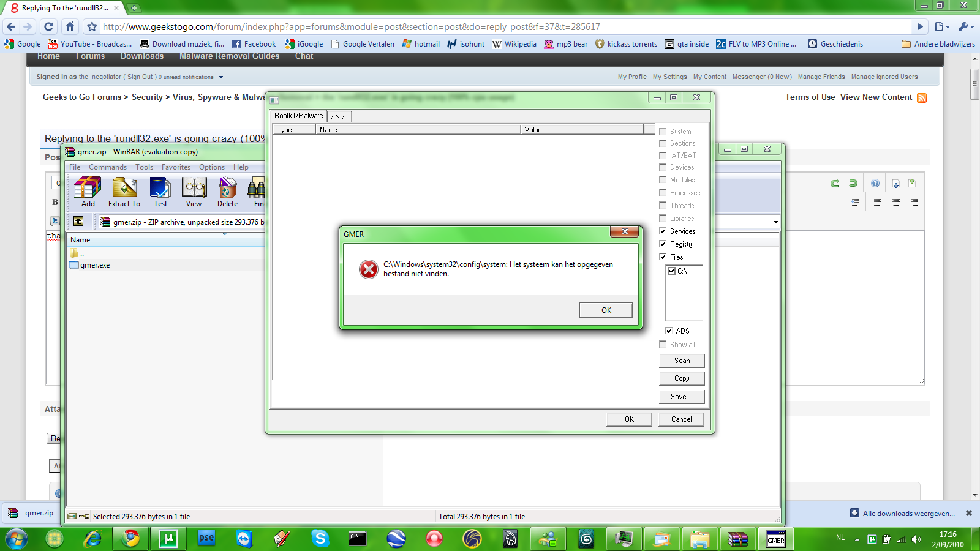Viewport: 980px width, 551px height.
Task: Toggle the Devices checkbox
Action: (x=663, y=167)
